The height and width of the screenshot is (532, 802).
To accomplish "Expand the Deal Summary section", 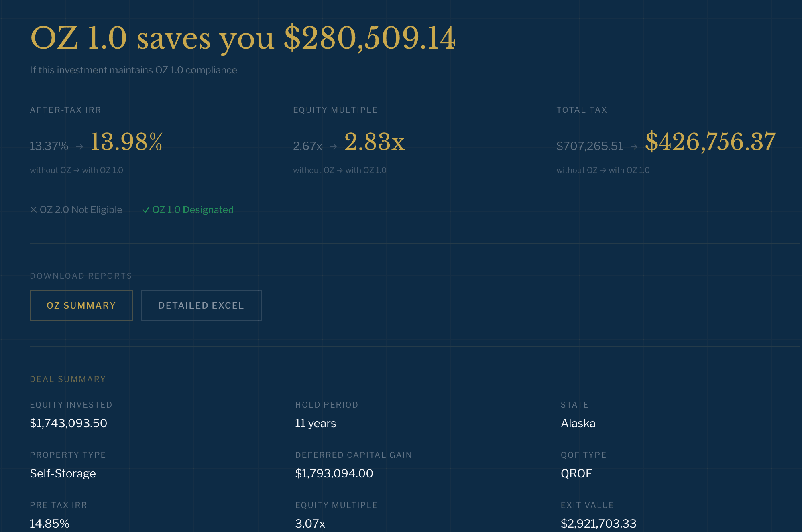I will (67, 379).
